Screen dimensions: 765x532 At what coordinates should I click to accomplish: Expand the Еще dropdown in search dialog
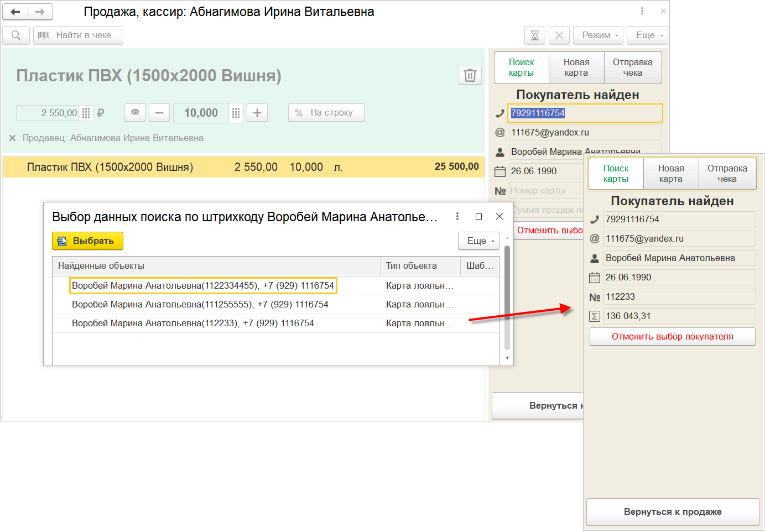pyautogui.click(x=479, y=241)
